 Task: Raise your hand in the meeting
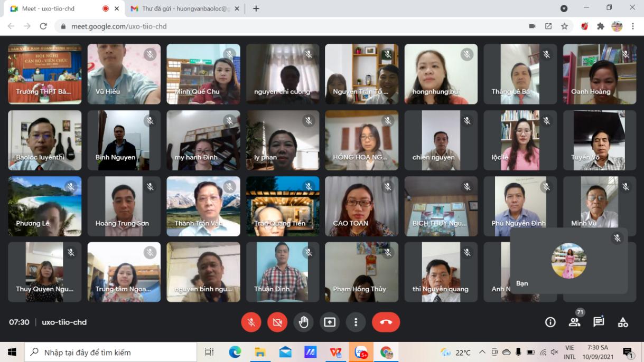coord(303,322)
